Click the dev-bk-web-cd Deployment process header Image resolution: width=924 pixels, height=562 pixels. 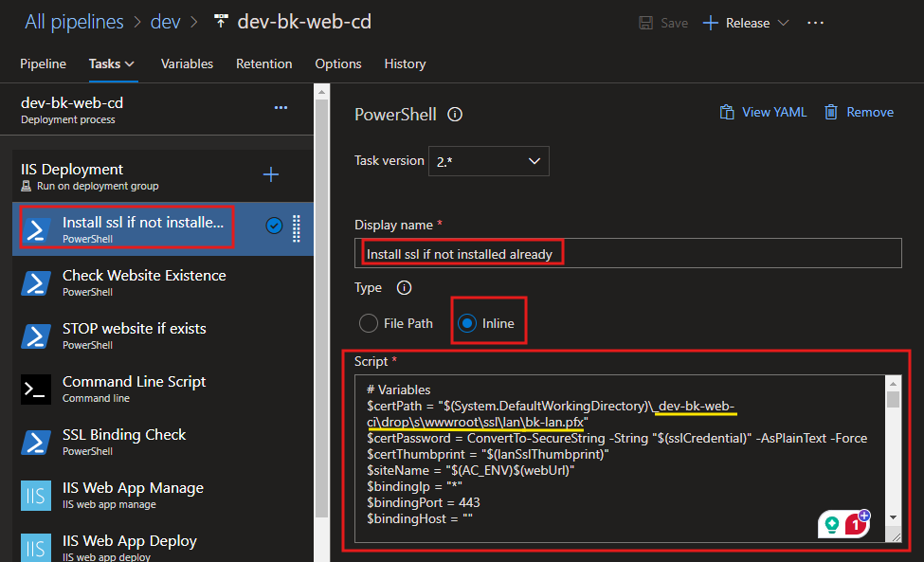pos(156,110)
